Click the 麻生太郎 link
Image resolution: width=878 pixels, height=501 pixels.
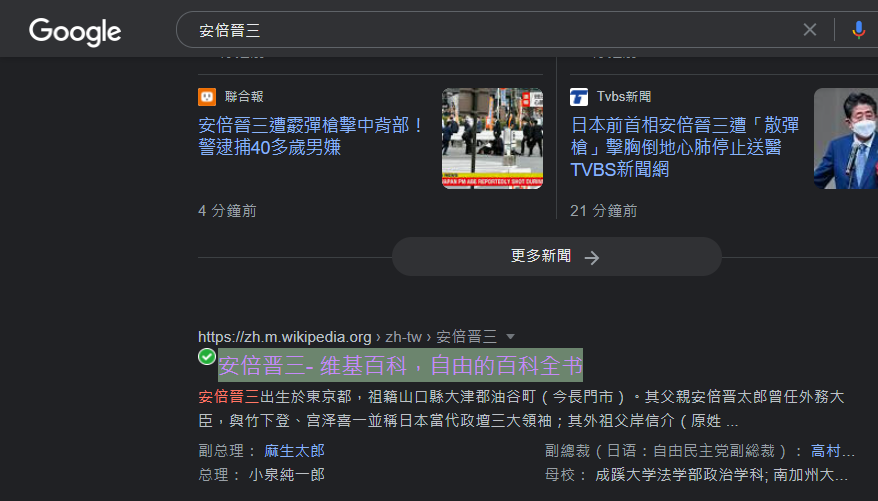pyautogui.click(x=295, y=451)
